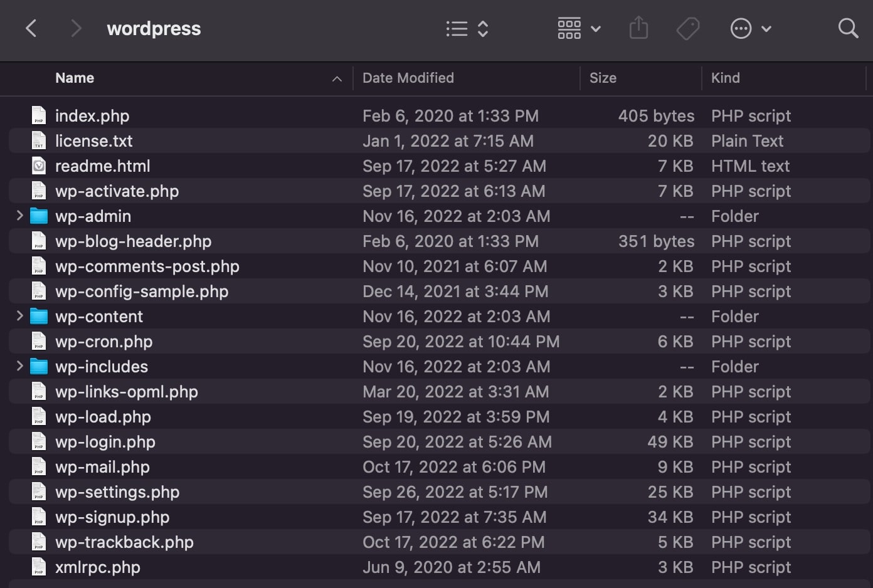Click the wp-settings.php file icon
The height and width of the screenshot is (588, 873).
[x=39, y=491]
